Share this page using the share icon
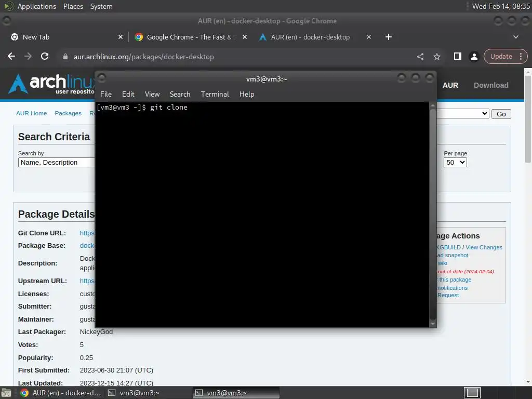The width and height of the screenshot is (532, 399). 420,57
